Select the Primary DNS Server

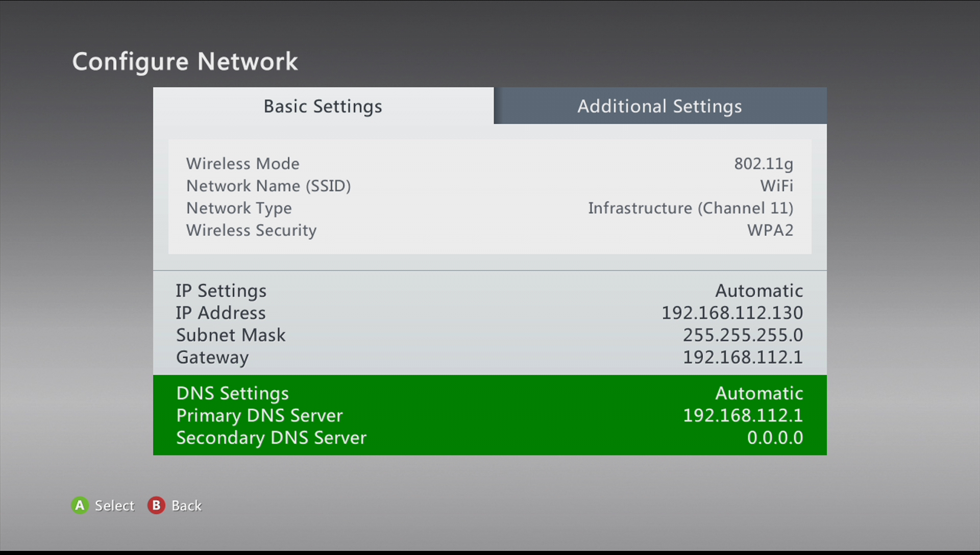click(x=489, y=415)
